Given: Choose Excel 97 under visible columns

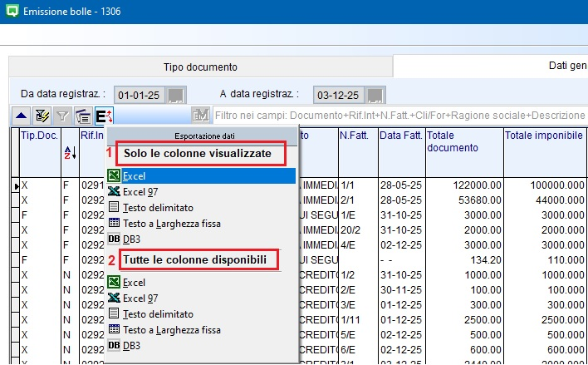Looking at the screenshot, I should click(x=141, y=192).
